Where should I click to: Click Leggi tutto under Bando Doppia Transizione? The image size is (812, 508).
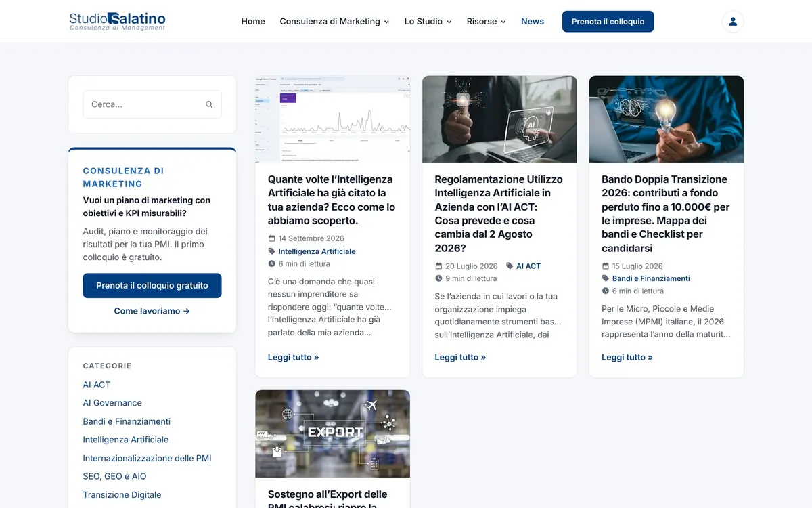[x=627, y=357]
